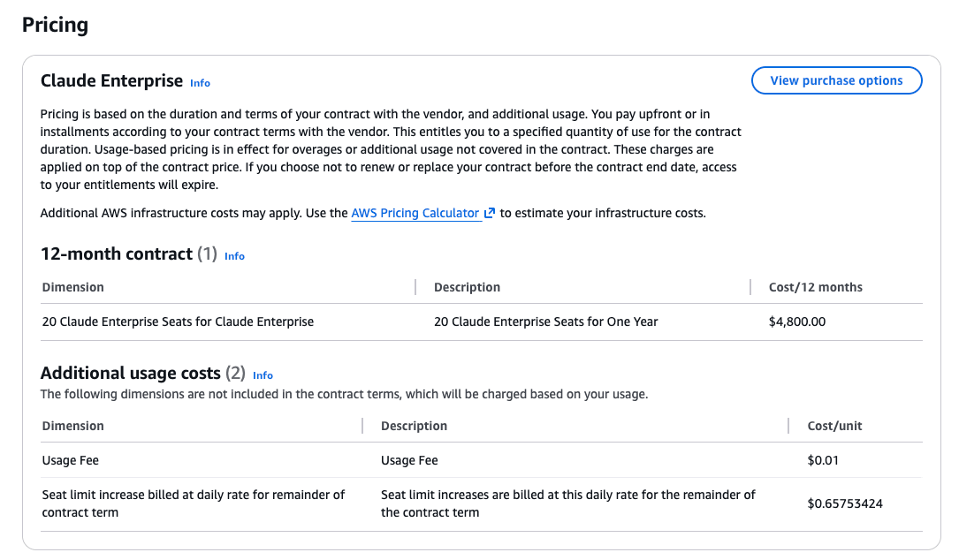Click the View purchase options button
The width and height of the screenshot is (959, 560).
point(835,80)
